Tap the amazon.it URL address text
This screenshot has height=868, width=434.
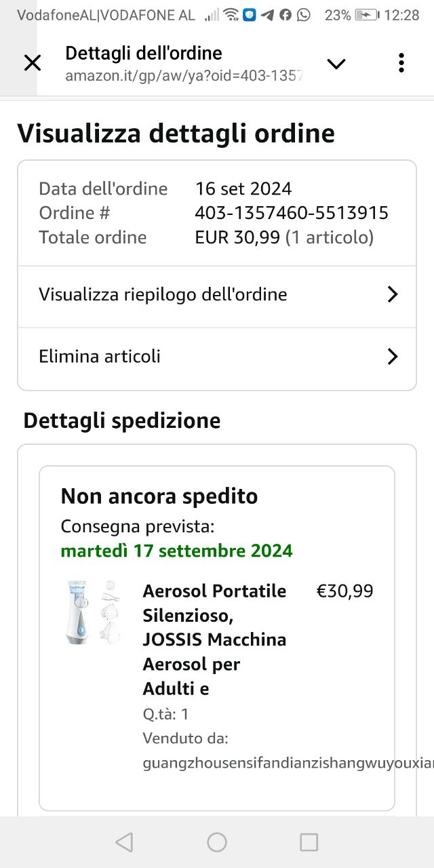tap(183, 76)
